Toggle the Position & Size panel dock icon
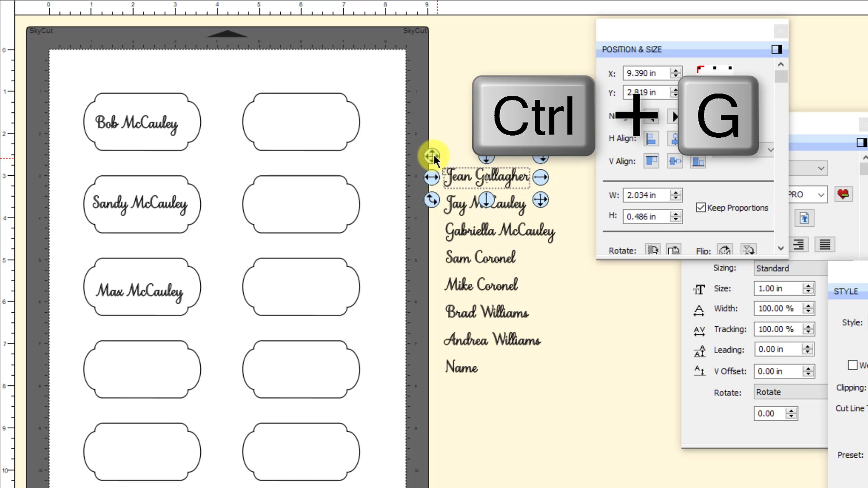868x488 pixels. tap(776, 50)
